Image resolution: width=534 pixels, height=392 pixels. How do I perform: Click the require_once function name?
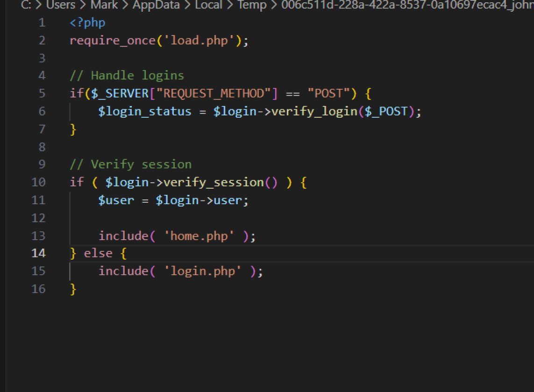click(x=112, y=41)
